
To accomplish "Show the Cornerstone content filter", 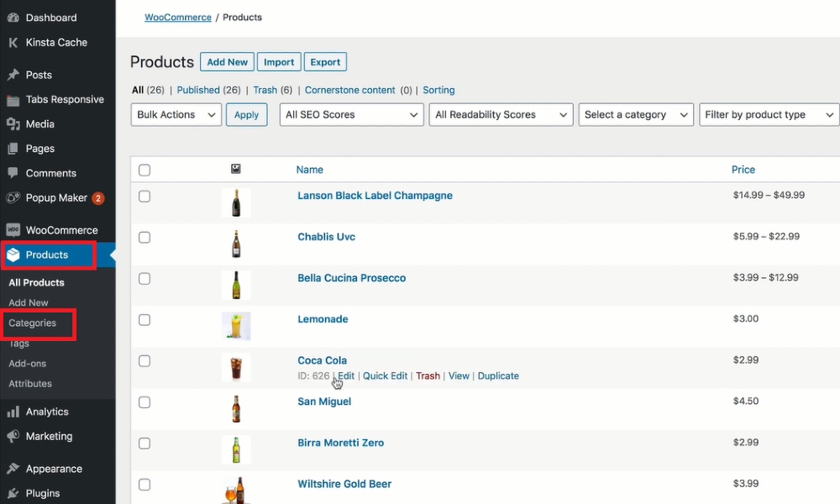I will [x=349, y=90].
